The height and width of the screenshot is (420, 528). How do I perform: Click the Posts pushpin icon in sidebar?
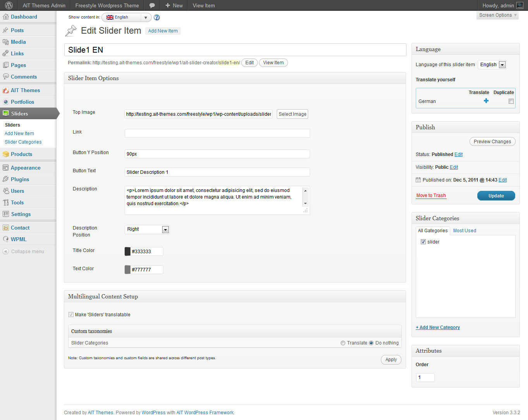pos(5,30)
